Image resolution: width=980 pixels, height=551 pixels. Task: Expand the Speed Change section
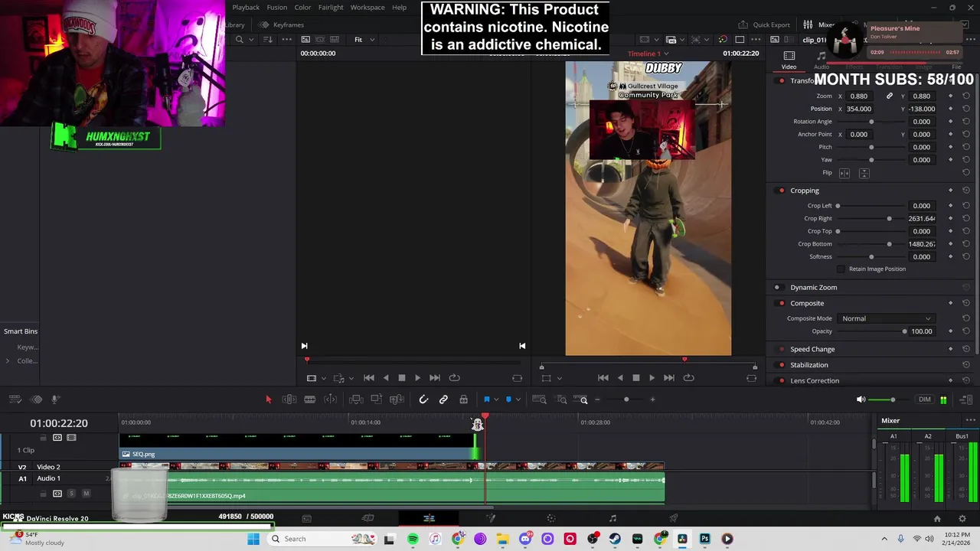coord(812,349)
